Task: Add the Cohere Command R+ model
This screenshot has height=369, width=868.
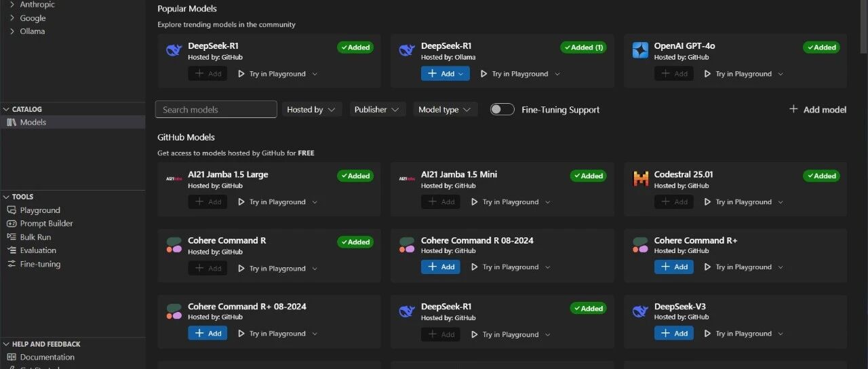Action: pos(673,267)
